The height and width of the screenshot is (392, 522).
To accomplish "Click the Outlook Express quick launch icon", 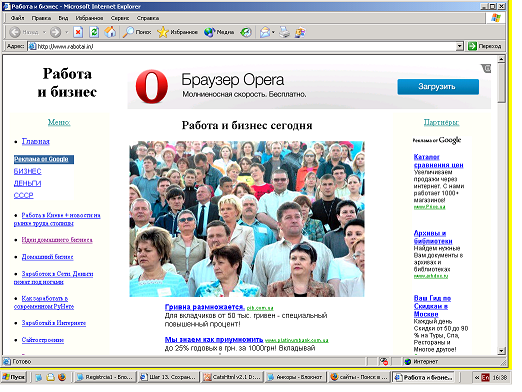I will pyautogui.click(x=50, y=377).
